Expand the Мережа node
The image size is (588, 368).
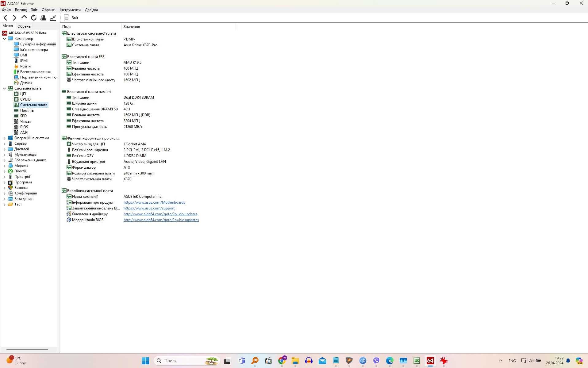[x=4, y=166]
